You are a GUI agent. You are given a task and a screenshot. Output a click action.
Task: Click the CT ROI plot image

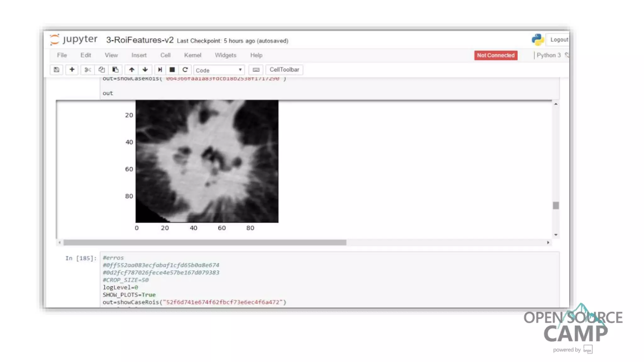click(207, 161)
